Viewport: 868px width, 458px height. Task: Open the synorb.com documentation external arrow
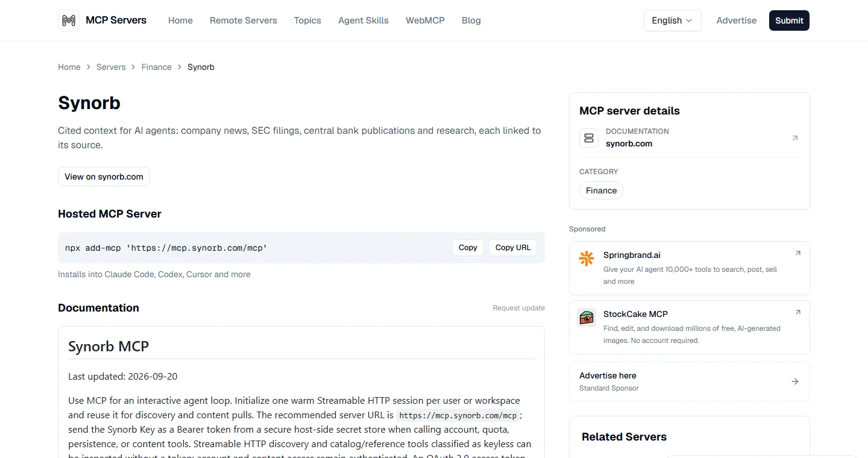[794, 138]
